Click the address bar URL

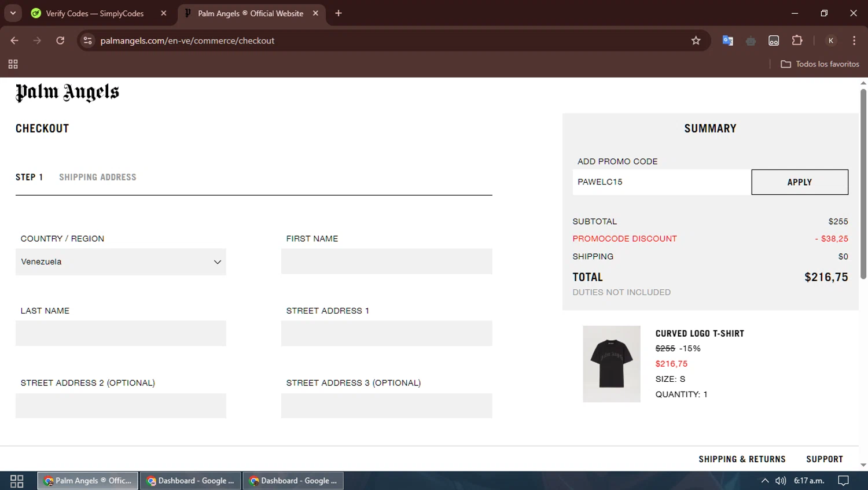tap(187, 40)
